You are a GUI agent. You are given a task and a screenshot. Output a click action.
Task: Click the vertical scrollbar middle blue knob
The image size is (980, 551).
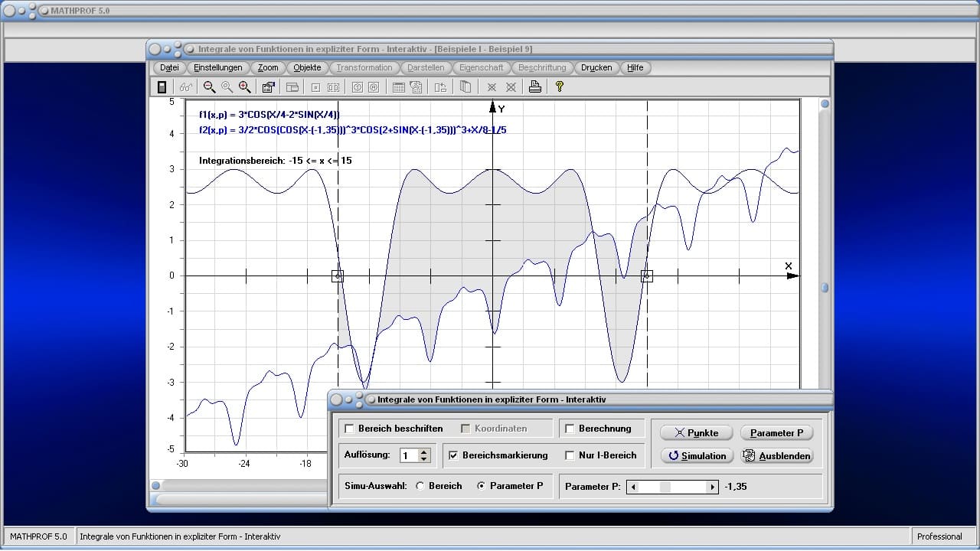[825, 288]
